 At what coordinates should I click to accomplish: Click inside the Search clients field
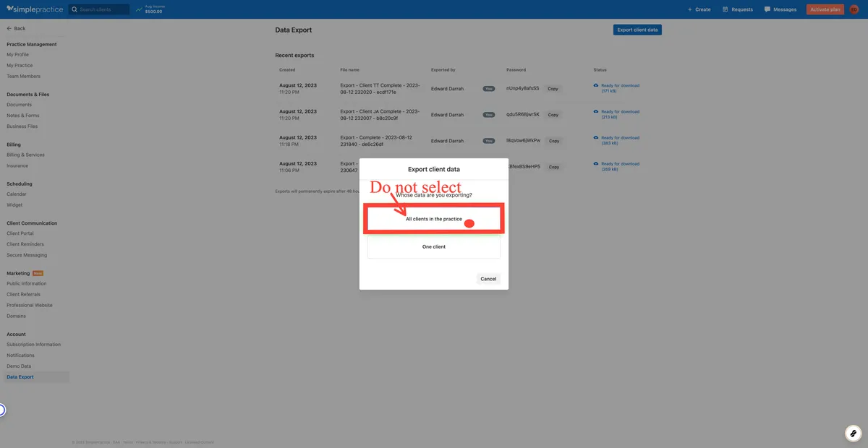click(x=99, y=9)
